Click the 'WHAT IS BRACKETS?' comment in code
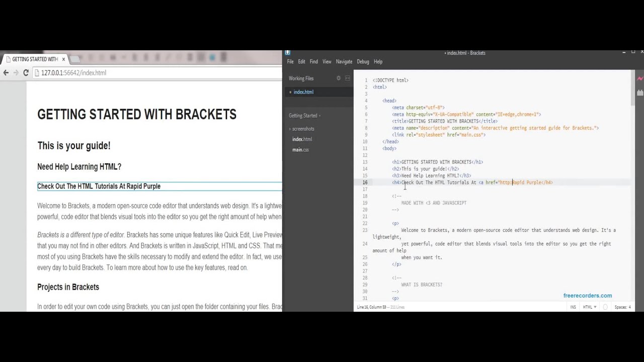 422,285
